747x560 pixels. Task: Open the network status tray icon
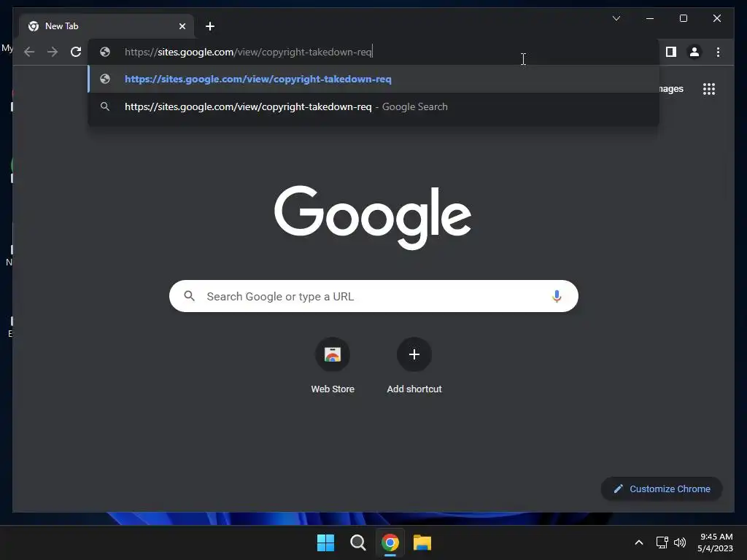(x=662, y=542)
